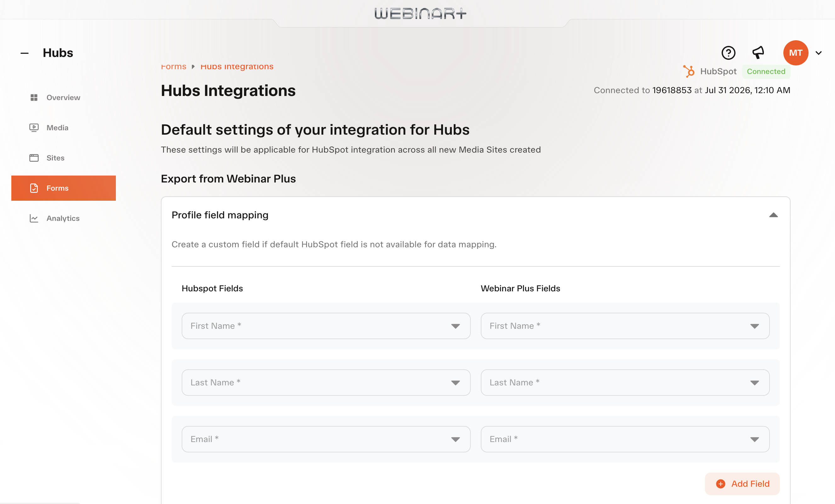Viewport: 835px width, 504px height.
Task: Open Webinar Plus Last Name dropdown
Action: point(625,382)
